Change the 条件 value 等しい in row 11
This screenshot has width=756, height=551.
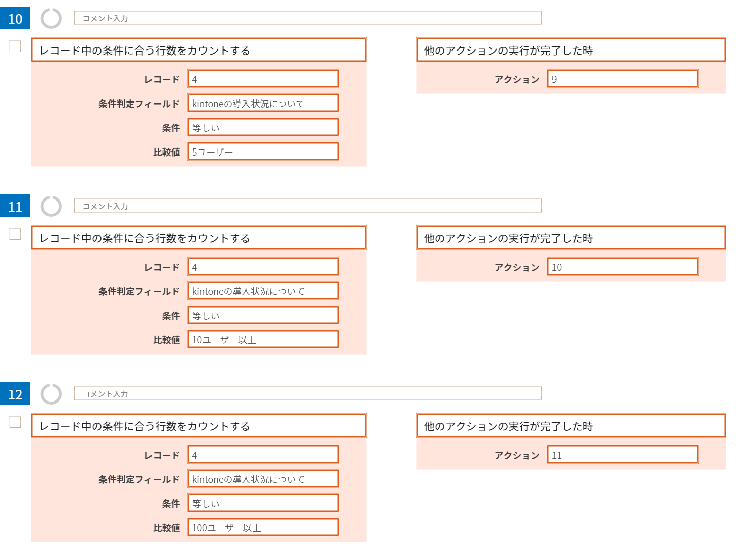263,315
